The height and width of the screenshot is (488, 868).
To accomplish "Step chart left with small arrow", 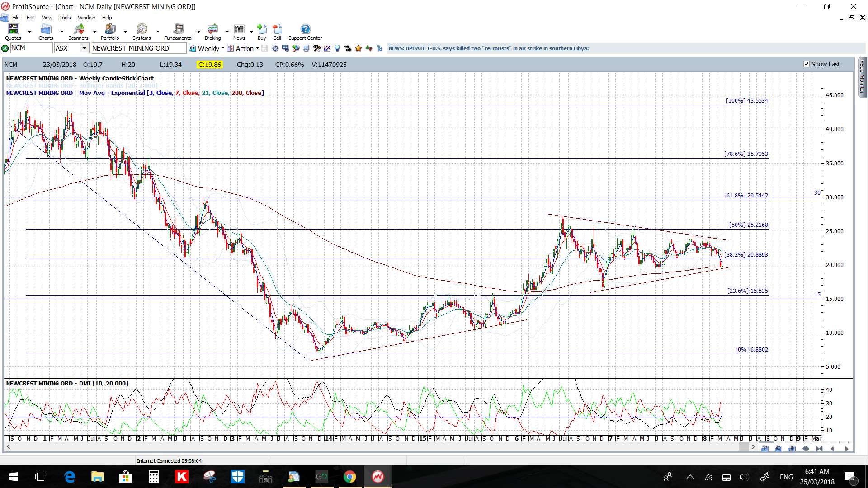I will click(833, 449).
